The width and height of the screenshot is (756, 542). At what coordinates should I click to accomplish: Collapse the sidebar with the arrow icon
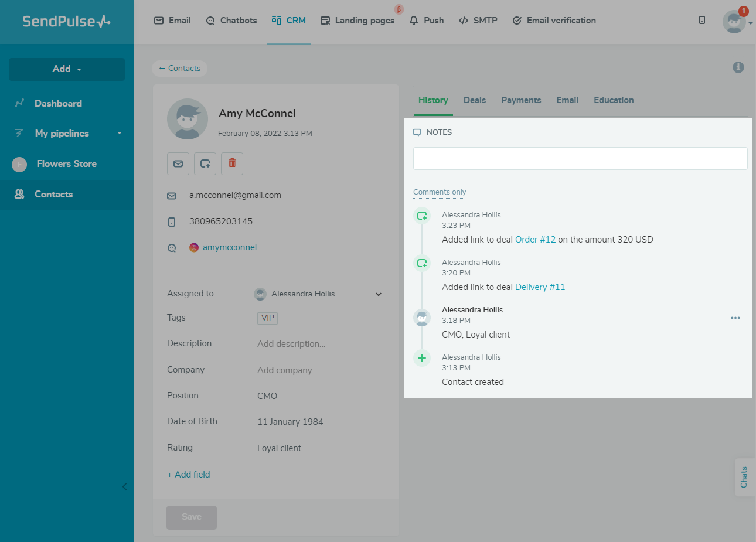click(x=125, y=487)
